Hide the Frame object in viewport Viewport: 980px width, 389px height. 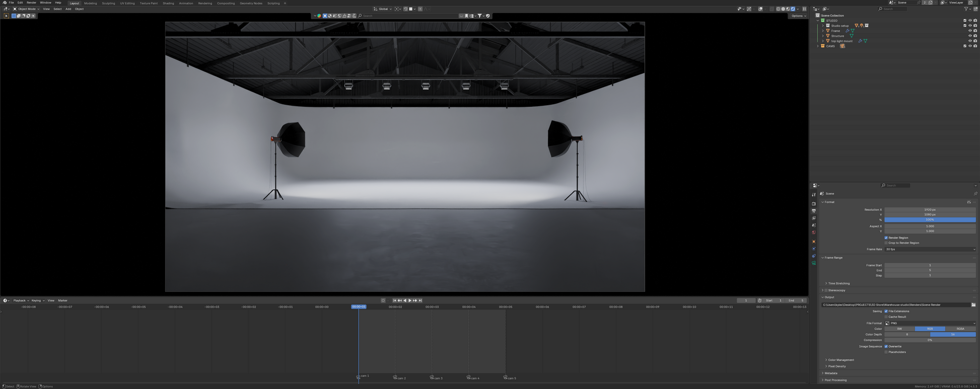[970, 31]
